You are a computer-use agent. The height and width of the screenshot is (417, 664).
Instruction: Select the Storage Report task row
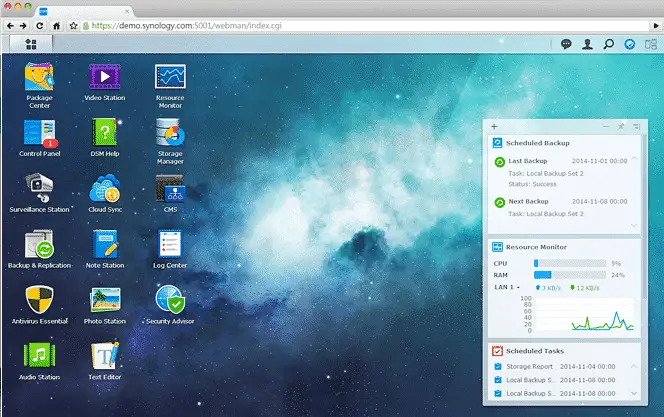555,367
